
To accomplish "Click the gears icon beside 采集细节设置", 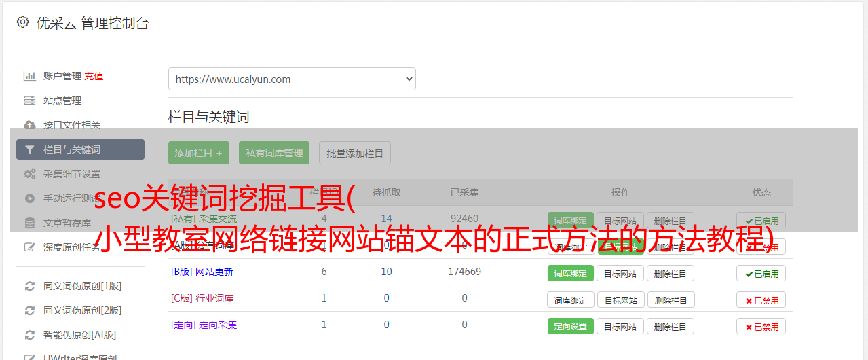I will click(x=29, y=174).
